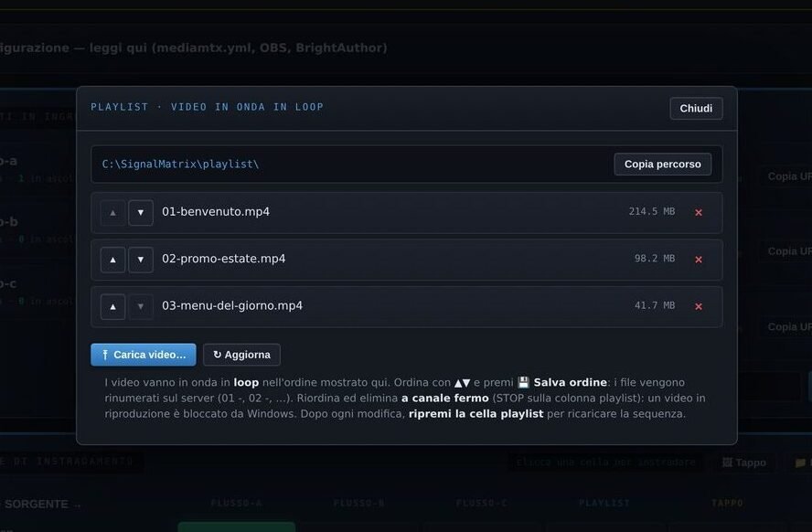The height and width of the screenshot is (532, 812).
Task: Click the 98.2 MB file size
Action: point(655,259)
